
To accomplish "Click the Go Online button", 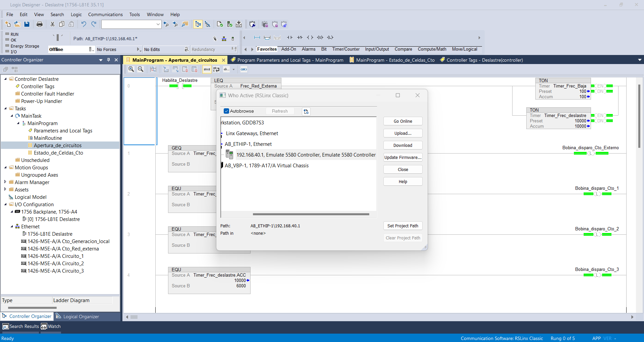I will (x=403, y=121).
